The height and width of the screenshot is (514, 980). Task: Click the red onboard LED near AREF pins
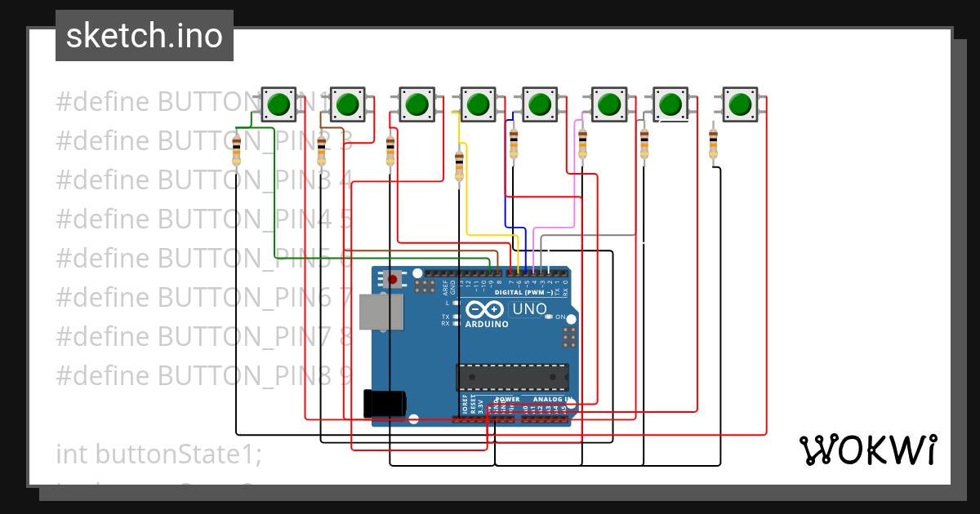(394, 277)
